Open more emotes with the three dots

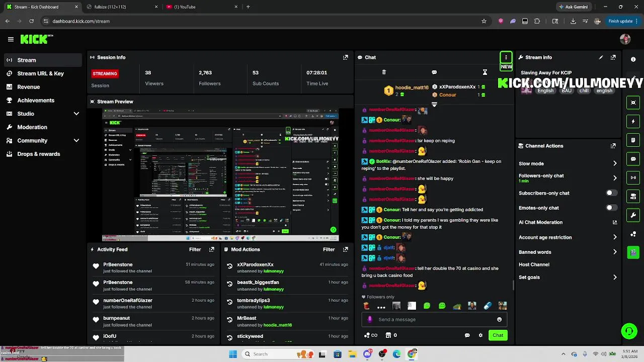pyautogui.click(x=381, y=306)
